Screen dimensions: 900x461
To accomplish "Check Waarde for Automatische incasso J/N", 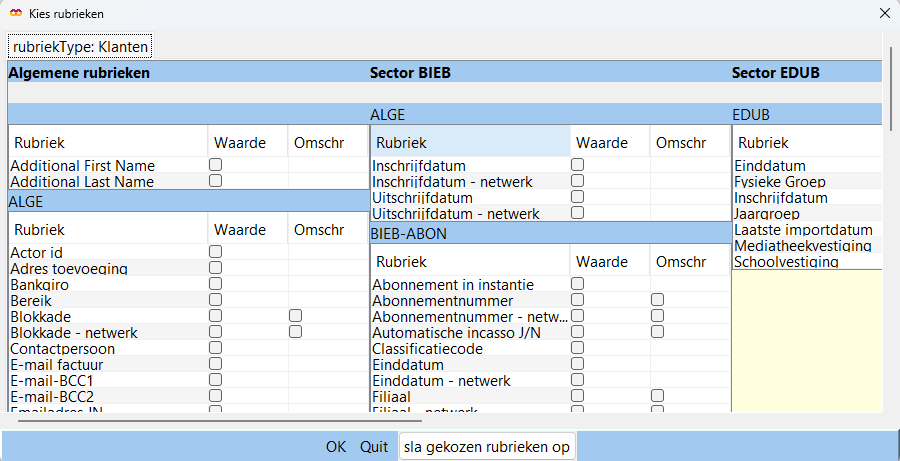I will [577, 332].
